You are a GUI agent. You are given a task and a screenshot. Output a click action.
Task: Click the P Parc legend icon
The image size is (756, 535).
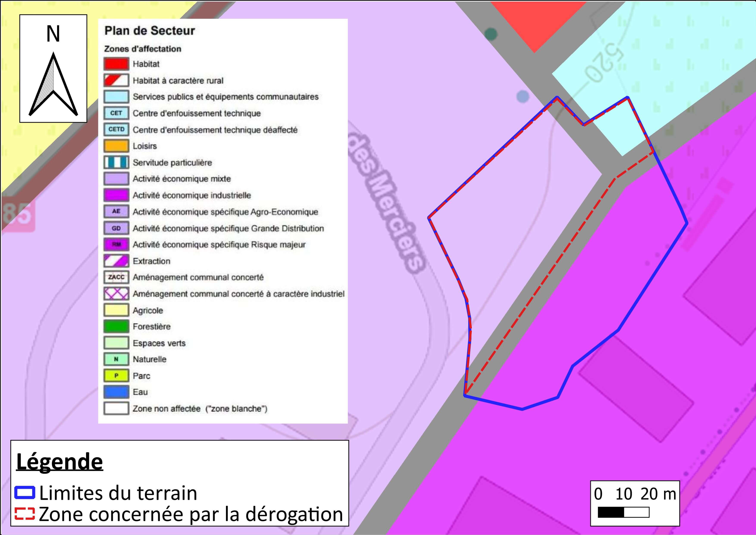(116, 376)
